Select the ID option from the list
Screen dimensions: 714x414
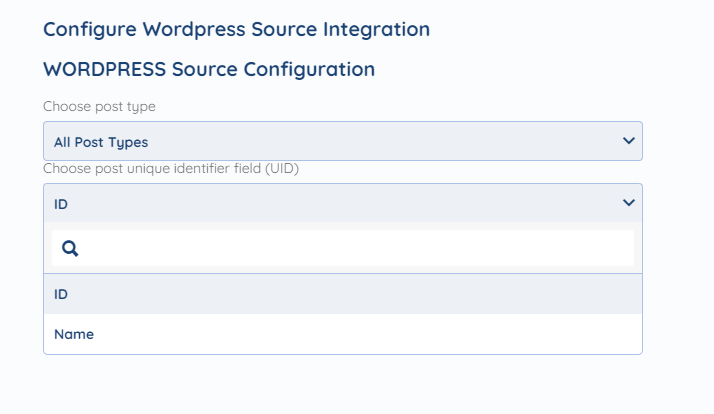click(x=342, y=294)
